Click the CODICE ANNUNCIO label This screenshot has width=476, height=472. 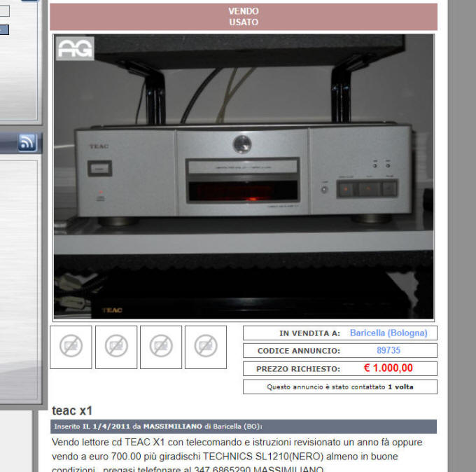(299, 351)
